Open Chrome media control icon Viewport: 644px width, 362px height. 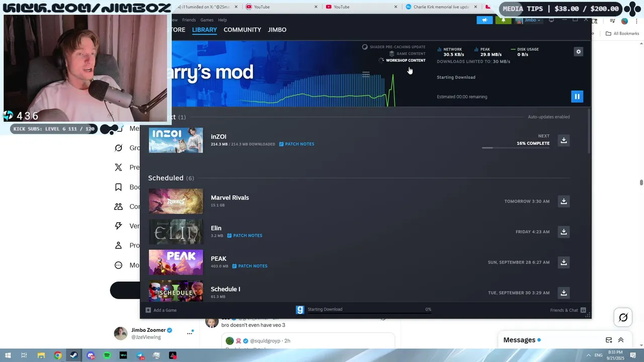pos(612,21)
